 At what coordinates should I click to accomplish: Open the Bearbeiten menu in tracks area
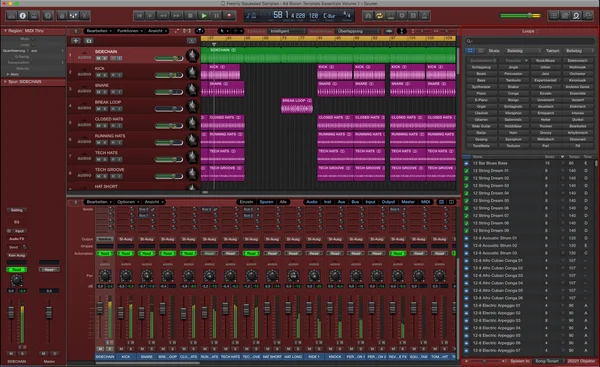pos(99,31)
